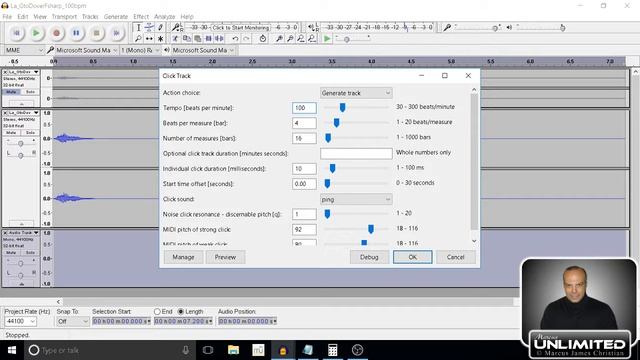Click the Play-at-speed green arrow
640x360 pixels.
coord(327,39)
